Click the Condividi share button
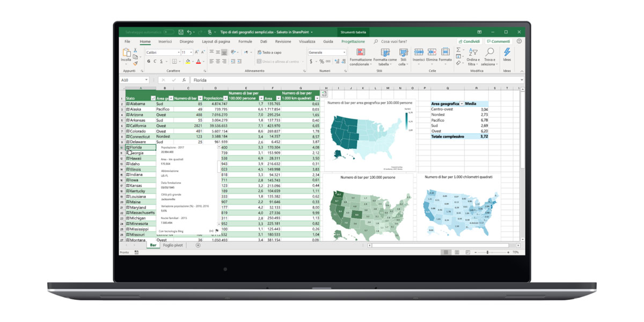Image resolution: width=644 pixels, height=322 pixels. pos(470,41)
